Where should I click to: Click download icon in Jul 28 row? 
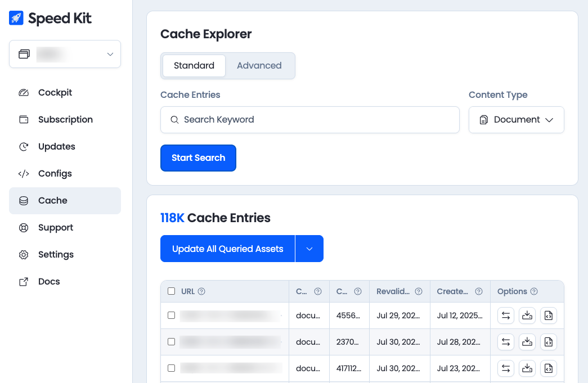pos(527,342)
